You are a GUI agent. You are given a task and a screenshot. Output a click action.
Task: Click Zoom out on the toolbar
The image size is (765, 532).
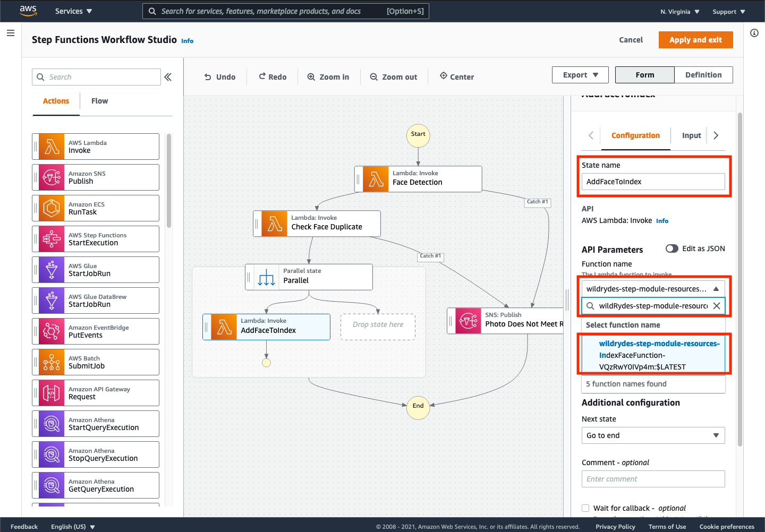pos(394,77)
